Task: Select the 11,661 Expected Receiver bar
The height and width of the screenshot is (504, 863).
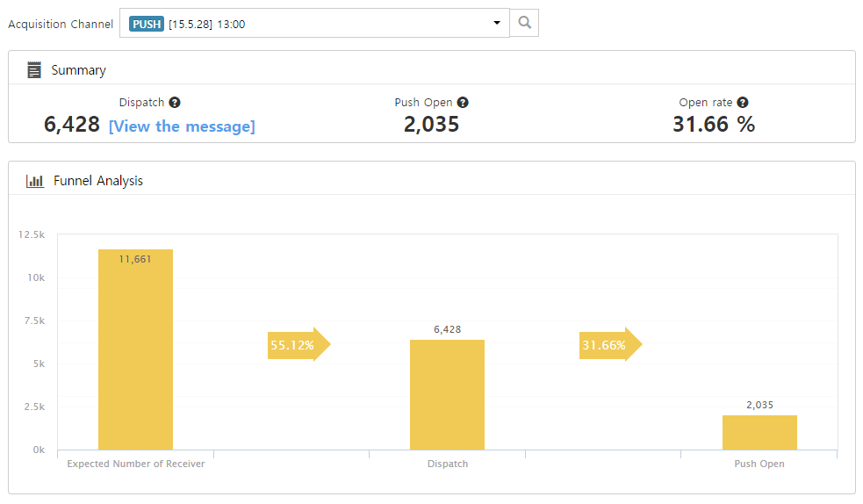Action: coord(135,349)
